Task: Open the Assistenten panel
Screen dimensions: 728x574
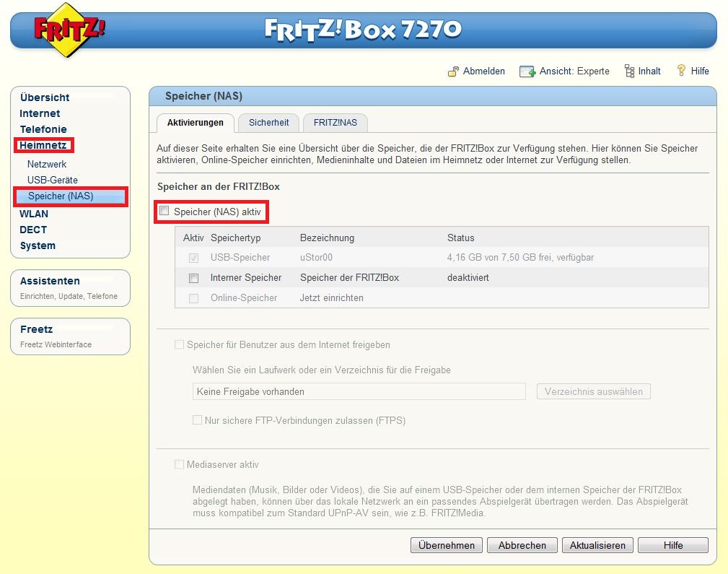Action: [x=50, y=281]
